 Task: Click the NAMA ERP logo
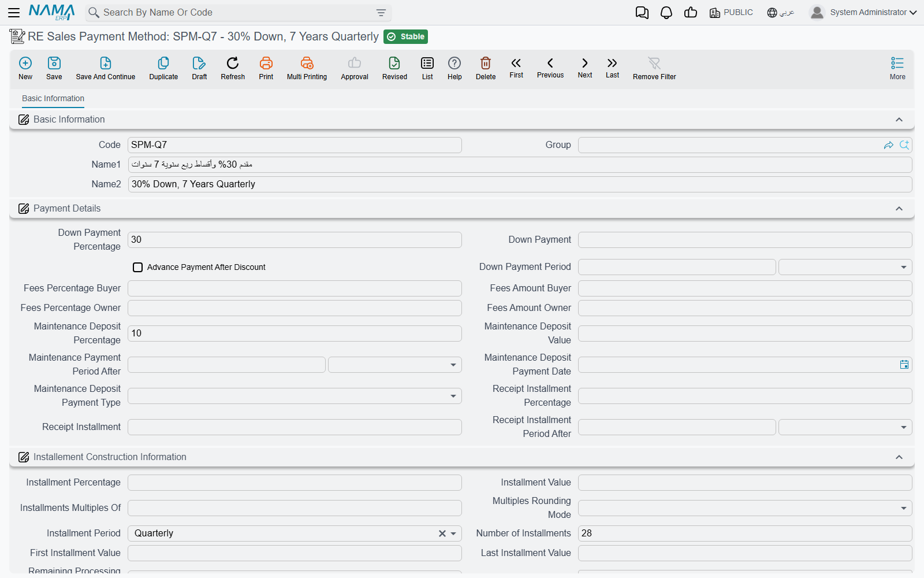(x=52, y=12)
